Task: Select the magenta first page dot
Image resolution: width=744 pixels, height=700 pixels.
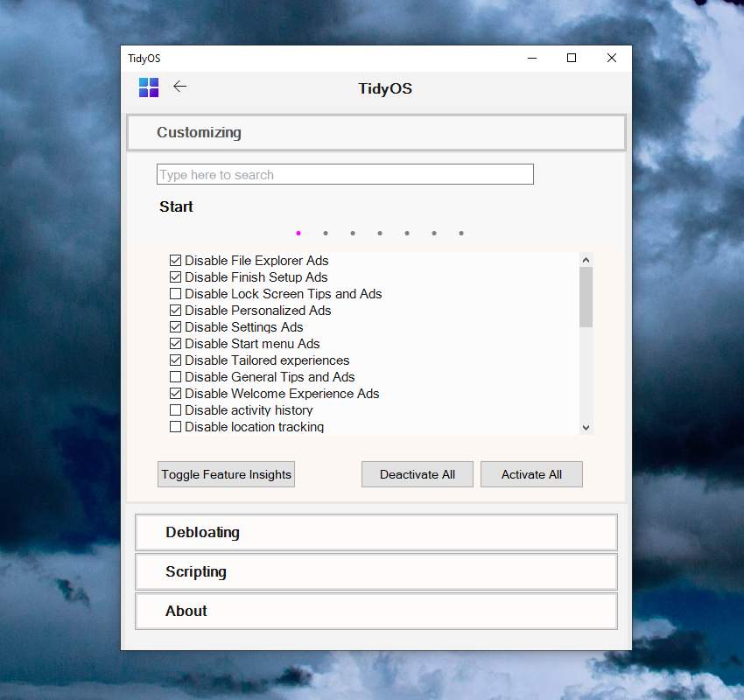Action: pos(298,233)
